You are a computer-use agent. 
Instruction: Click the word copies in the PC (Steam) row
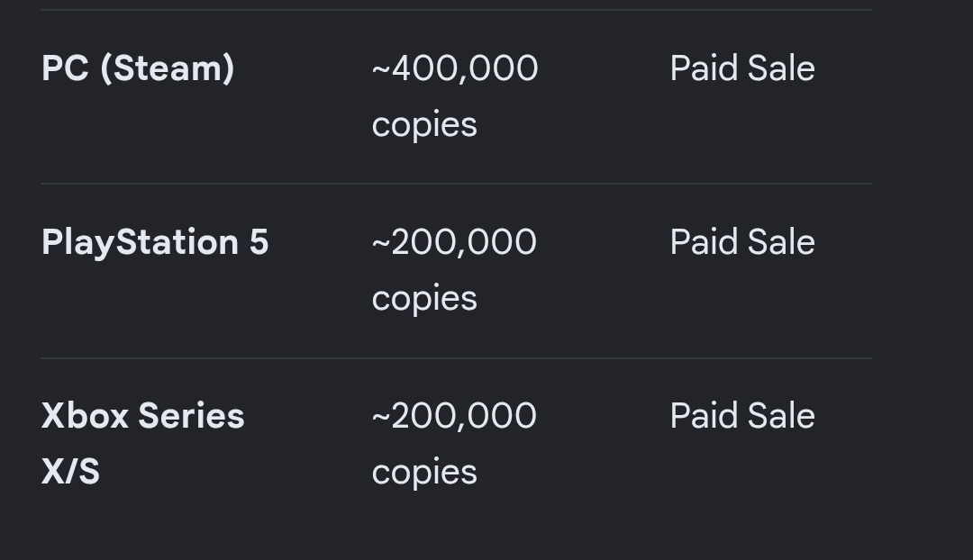(x=424, y=126)
